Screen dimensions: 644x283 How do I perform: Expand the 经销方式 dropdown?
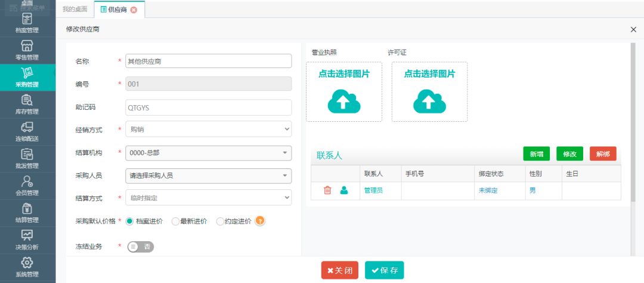point(208,129)
